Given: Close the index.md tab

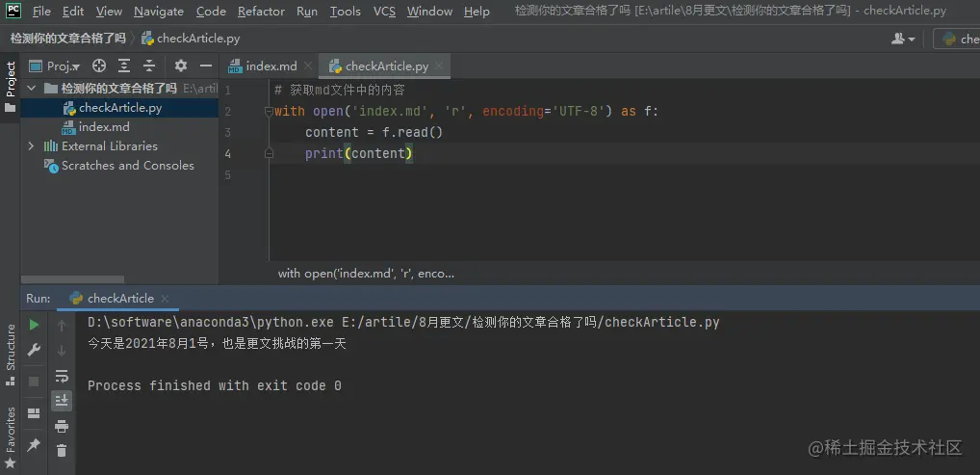Looking at the screenshot, I should [x=308, y=66].
